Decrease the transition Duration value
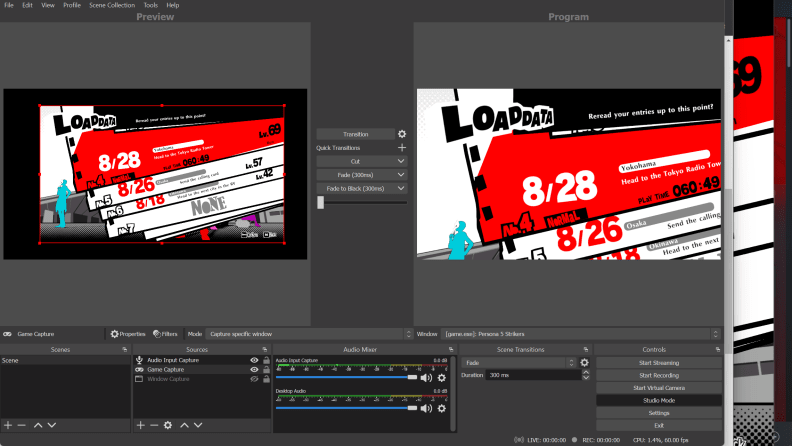Viewport: 792px width, 446px height. (585, 378)
